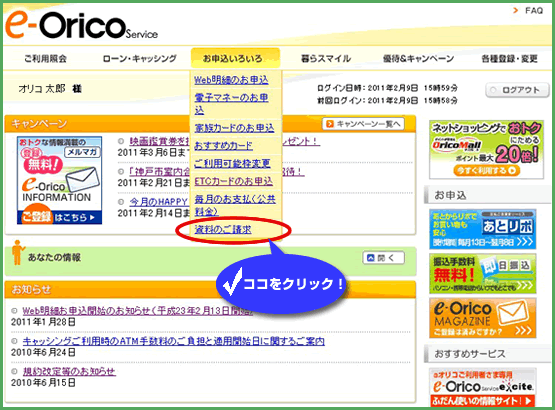Select the user name オリコ 太郎 様
The width and height of the screenshot is (555, 410).
[x=50, y=89]
